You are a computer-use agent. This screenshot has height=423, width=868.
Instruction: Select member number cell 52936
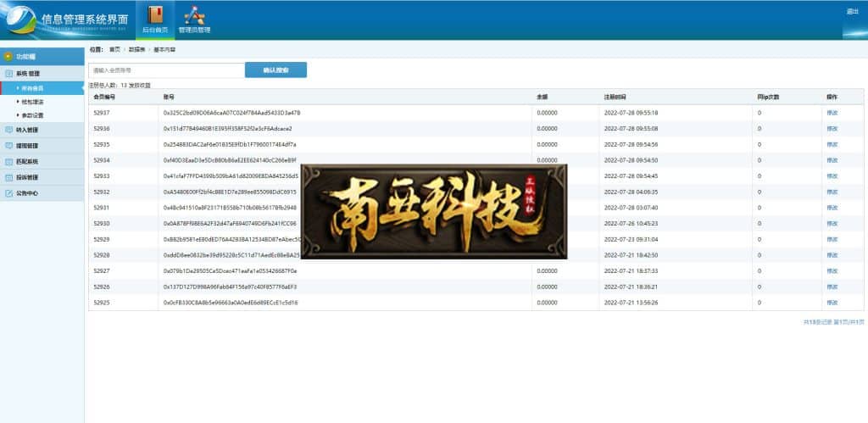(x=102, y=129)
